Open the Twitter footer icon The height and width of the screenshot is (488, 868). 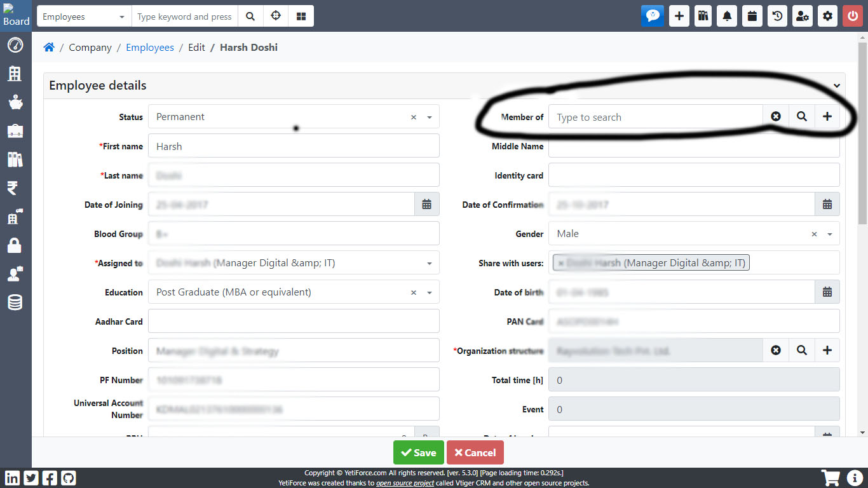click(31, 478)
